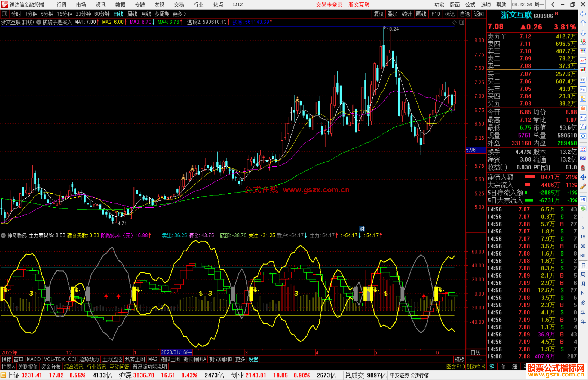Open the tree structure icon in sidebar
Viewport: 588px width, 380px height.
pos(583,99)
